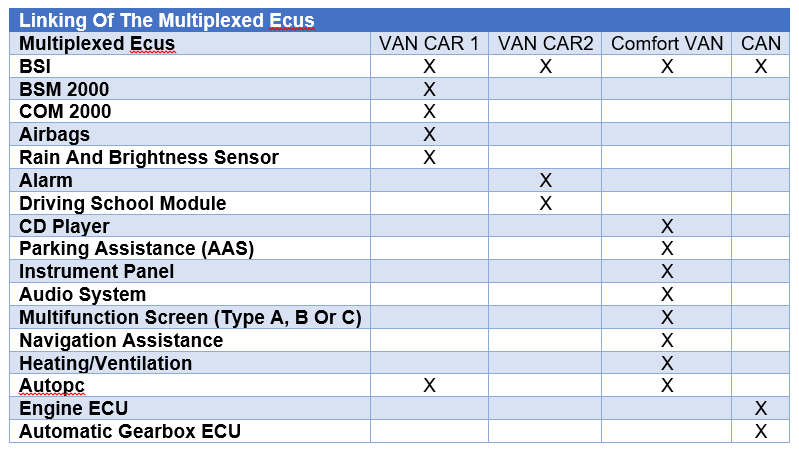Click the misspelled word 'Autopc'

coord(51,386)
